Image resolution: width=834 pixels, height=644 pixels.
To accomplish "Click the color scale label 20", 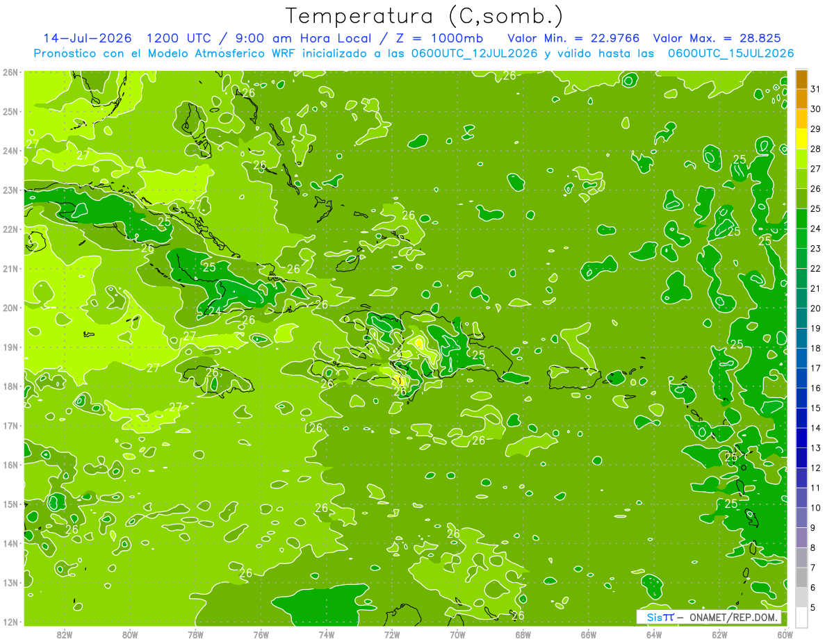I will (815, 308).
